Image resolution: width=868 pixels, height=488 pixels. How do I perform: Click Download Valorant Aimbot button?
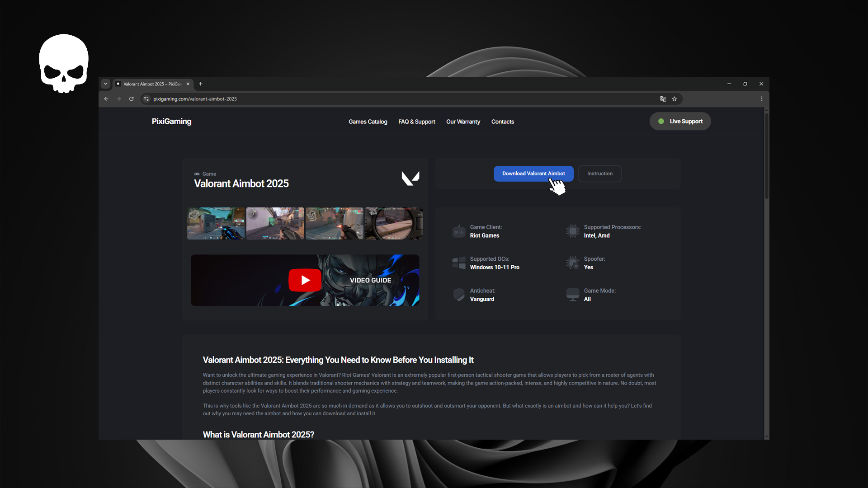pyautogui.click(x=533, y=174)
